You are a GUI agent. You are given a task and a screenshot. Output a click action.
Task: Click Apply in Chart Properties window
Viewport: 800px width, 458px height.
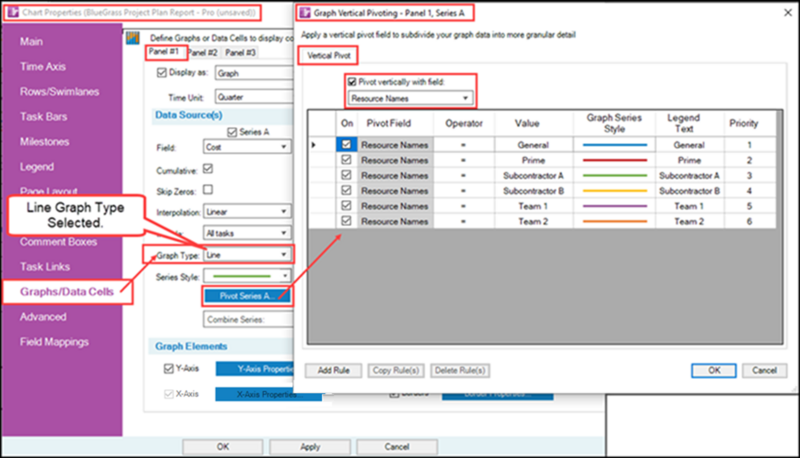coord(310,447)
